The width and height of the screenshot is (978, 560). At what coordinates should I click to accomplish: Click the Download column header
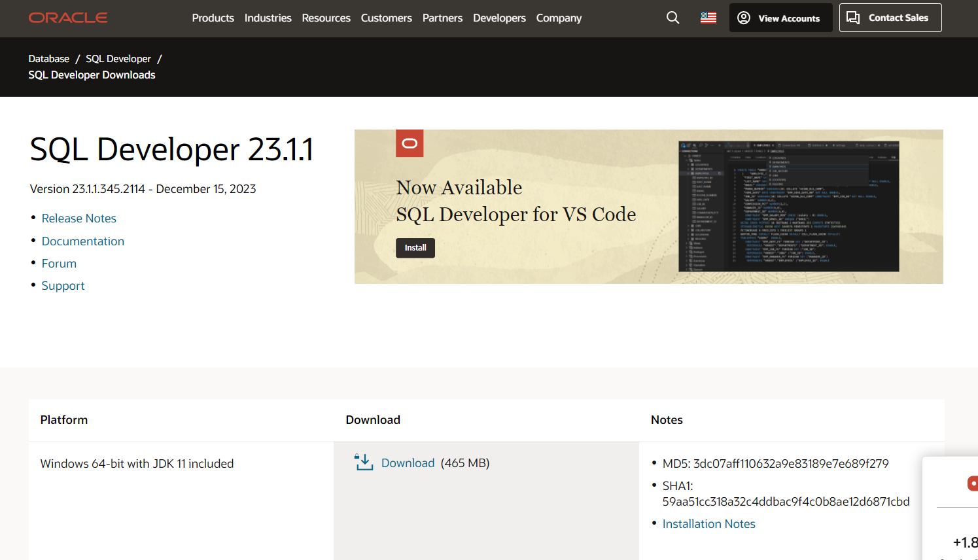tap(373, 420)
